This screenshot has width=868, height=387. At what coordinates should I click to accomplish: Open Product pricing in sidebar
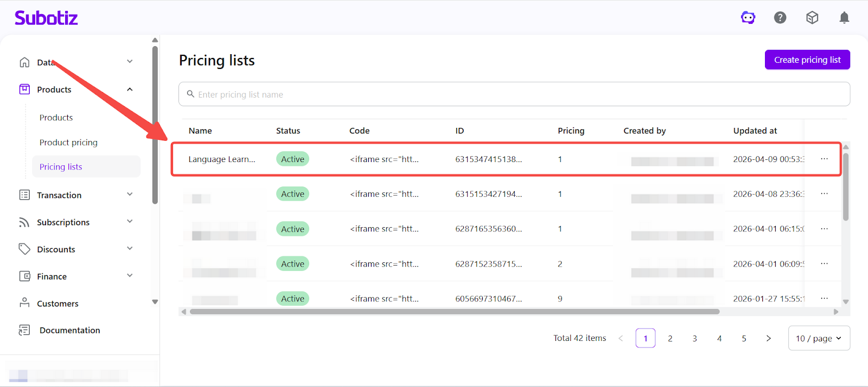[x=68, y=143]
